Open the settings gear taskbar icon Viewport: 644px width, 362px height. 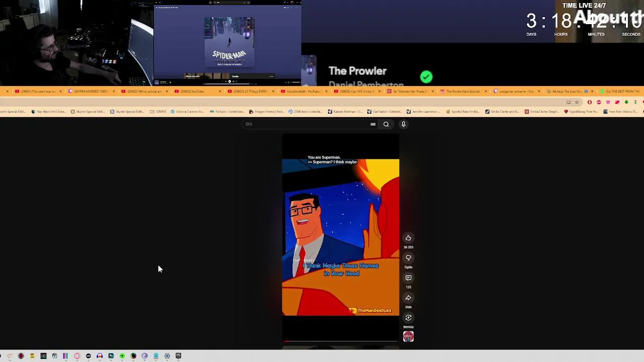pyautogui.click(x=167, y=356)
